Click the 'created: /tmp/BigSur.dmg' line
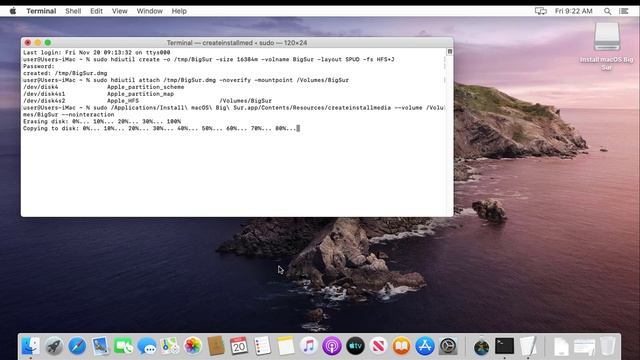Viewport: 640px width, 360px height. point(65,73)
